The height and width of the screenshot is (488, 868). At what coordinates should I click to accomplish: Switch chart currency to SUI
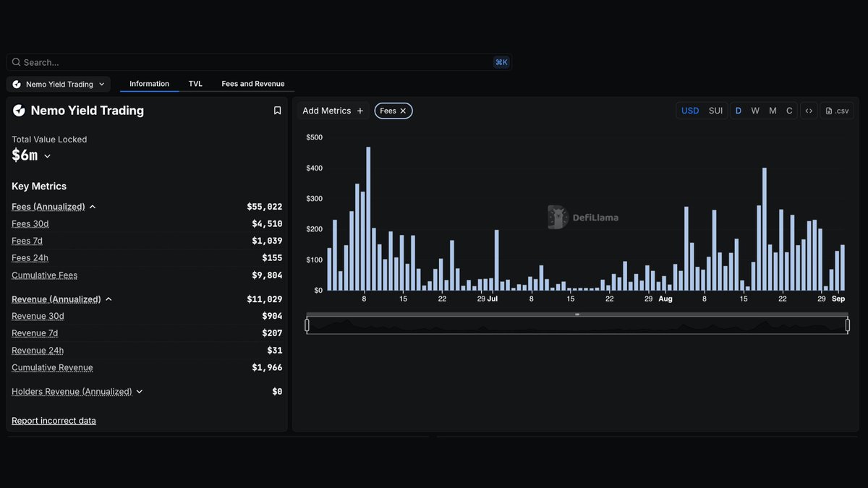715,111
